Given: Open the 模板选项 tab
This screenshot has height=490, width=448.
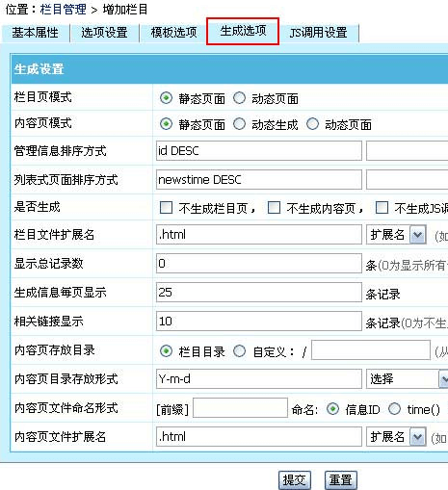Looking at the screenshot, I should pos(173,33).
